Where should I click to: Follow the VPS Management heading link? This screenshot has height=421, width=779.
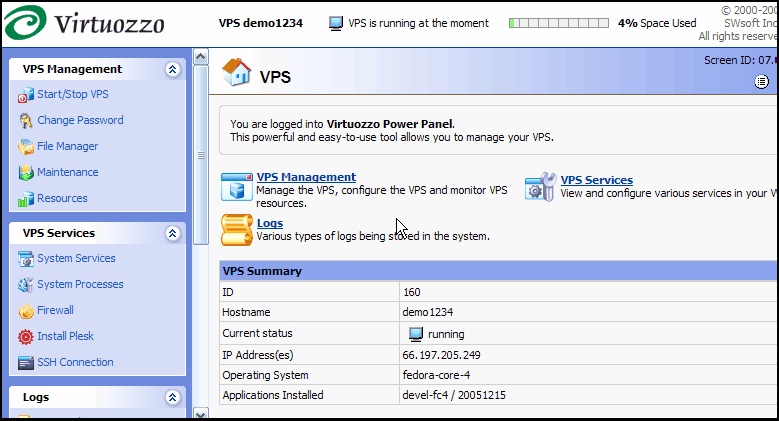[306, 177]
